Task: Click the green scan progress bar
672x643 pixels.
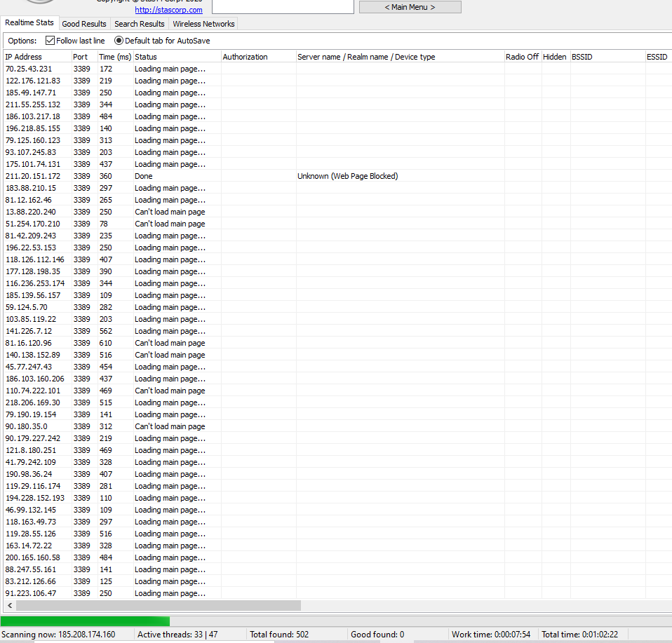Action: (x=85, y=621)
